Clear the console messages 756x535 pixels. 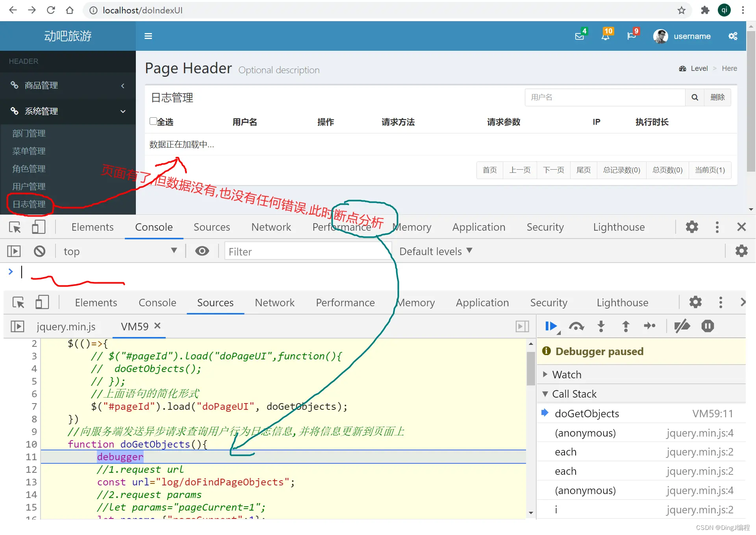click(x=39, y=251)
